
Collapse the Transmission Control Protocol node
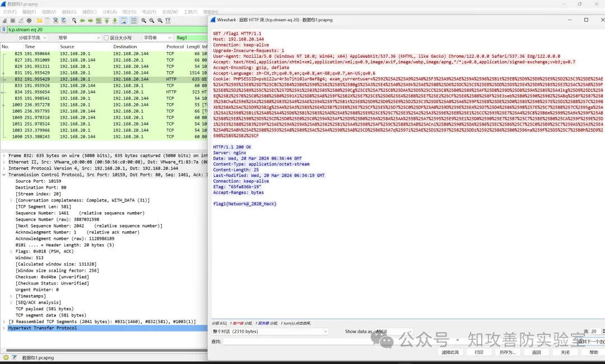point(4,175)
